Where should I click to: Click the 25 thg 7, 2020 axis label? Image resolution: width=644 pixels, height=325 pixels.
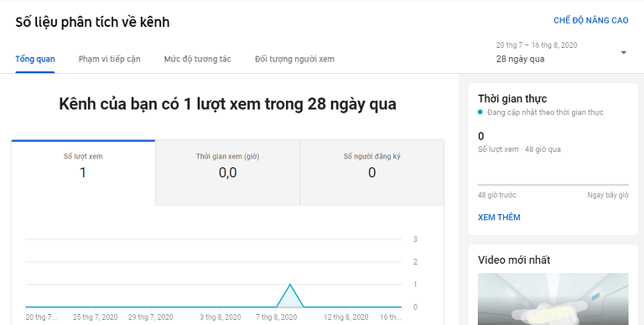pyautogui.click(x=96, y=317)
